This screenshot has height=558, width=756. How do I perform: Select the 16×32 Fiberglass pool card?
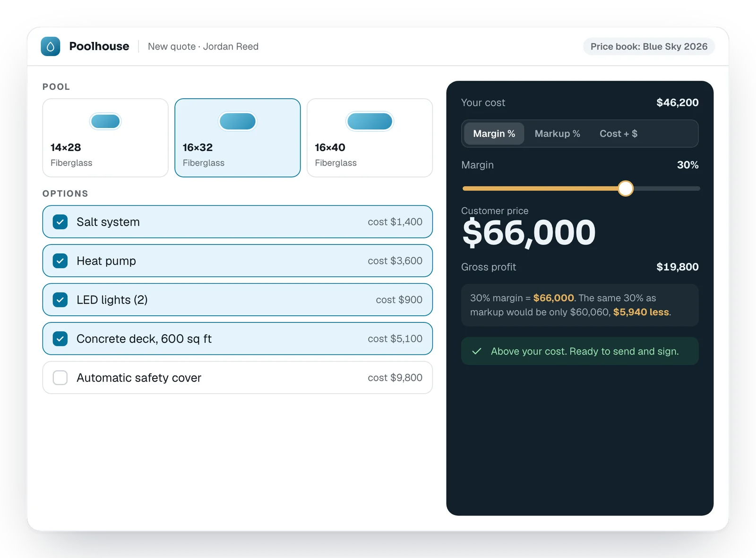[x=238, y=138]
